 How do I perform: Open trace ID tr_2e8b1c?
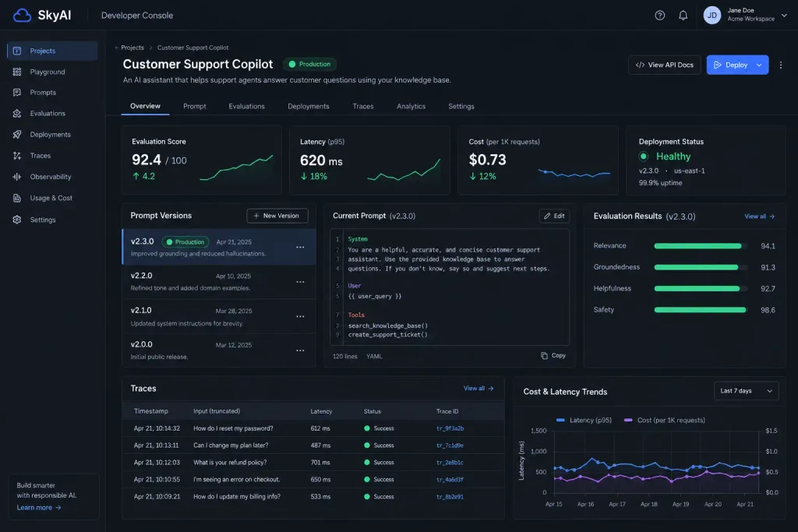[450, 463]
